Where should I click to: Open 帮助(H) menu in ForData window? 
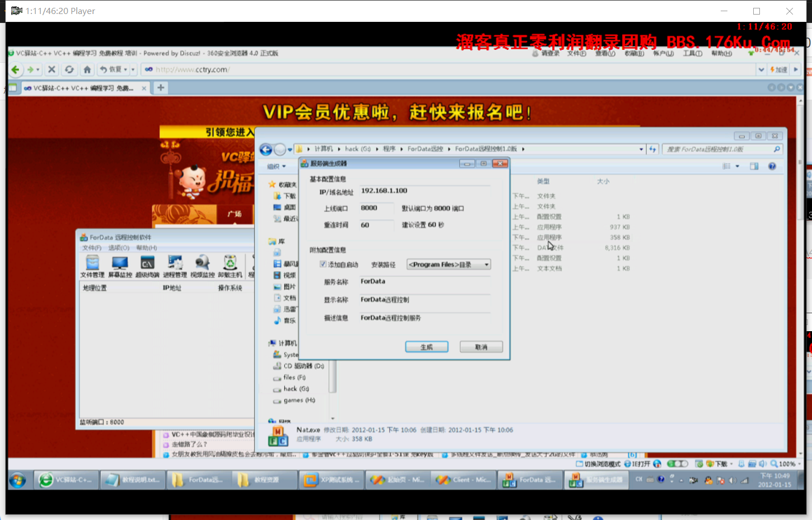coord(146,248)
